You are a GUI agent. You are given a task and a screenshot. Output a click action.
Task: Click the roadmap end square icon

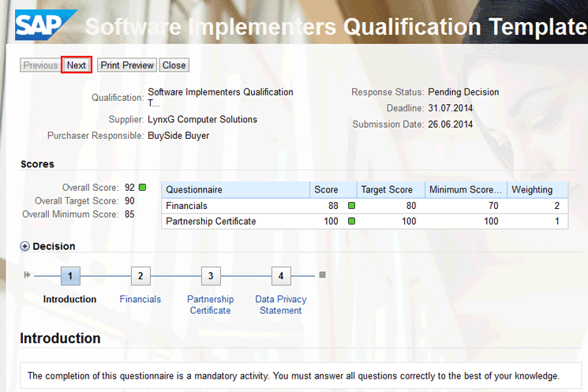pos(323,275)
